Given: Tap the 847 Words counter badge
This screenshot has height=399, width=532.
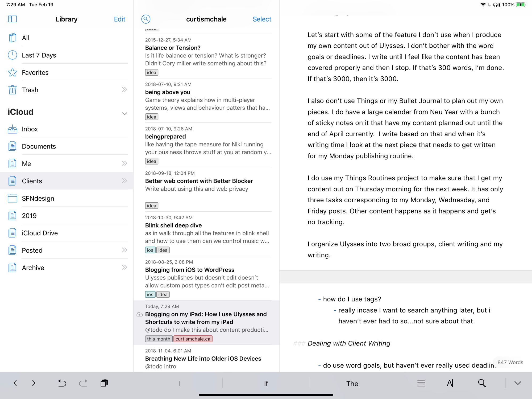Looking at the screenshot, I should click(x=510, y=362).
